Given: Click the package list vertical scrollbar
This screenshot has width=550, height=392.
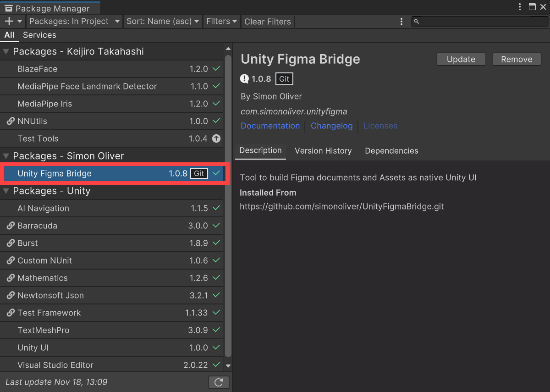Looking at the screenshot, I should (228, 206).
